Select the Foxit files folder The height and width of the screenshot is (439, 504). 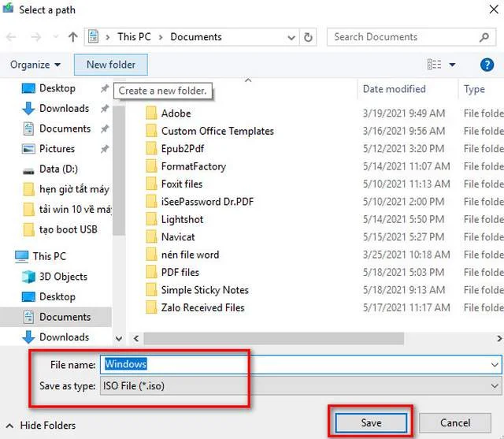tap(174, 184)
